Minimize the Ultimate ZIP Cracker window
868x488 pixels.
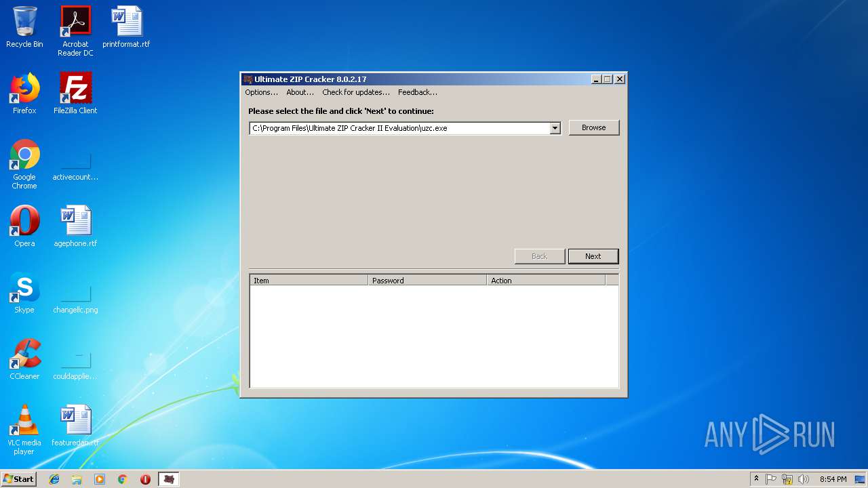point(596,79)
